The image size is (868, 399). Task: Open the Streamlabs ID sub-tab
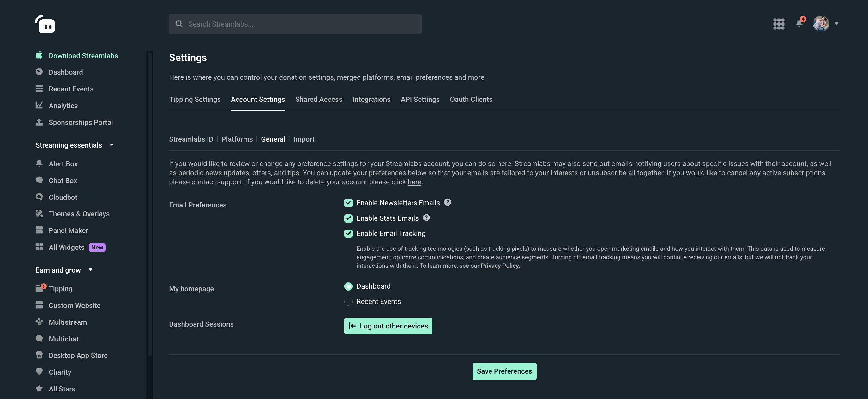click(191, 139)
